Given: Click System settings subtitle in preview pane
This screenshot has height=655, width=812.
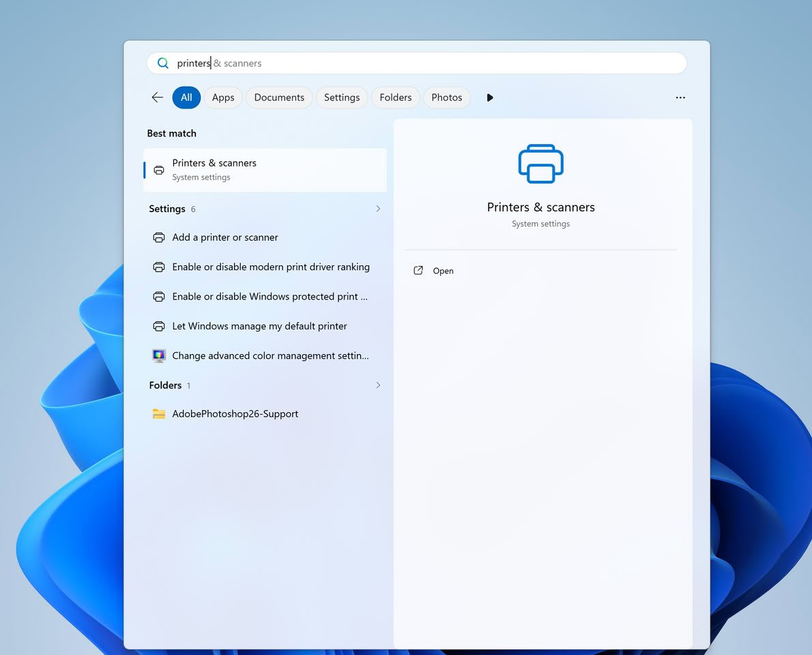Looking at the screenshot, I should click(540, 224).
